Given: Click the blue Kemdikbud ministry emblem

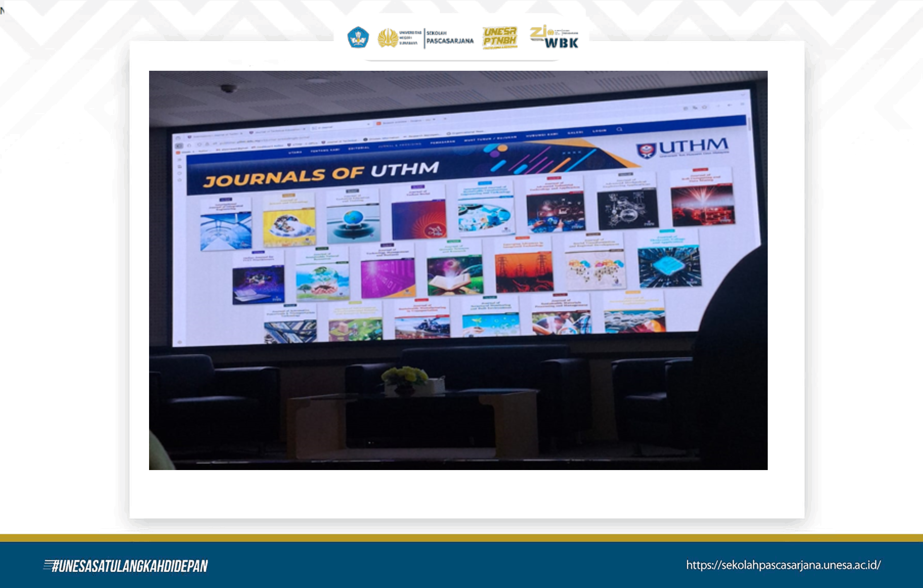Looking at the screenshot, I should tap(358, 38).
